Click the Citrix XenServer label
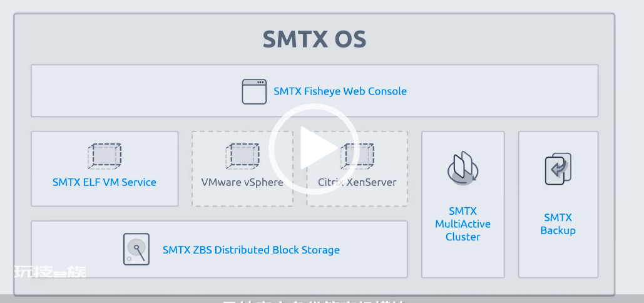This screenshot has width=644, height=303. (357, 182)
